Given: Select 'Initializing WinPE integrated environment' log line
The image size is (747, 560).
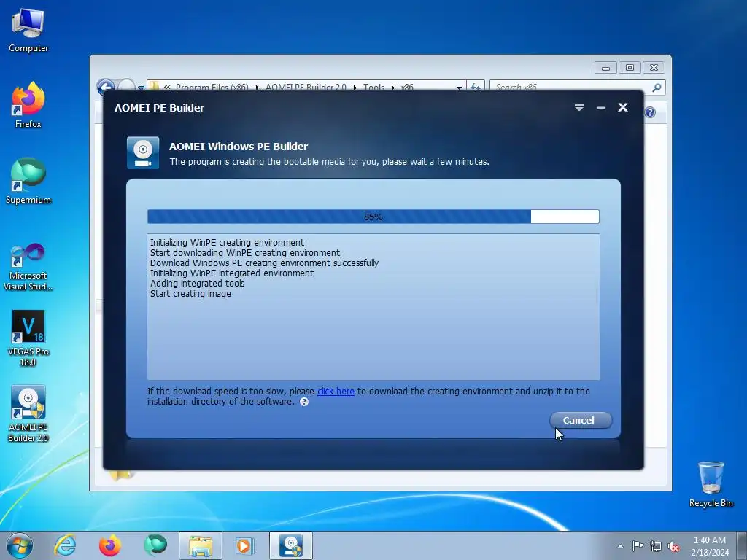Looking at the screenshot, I should coord(232,273).
